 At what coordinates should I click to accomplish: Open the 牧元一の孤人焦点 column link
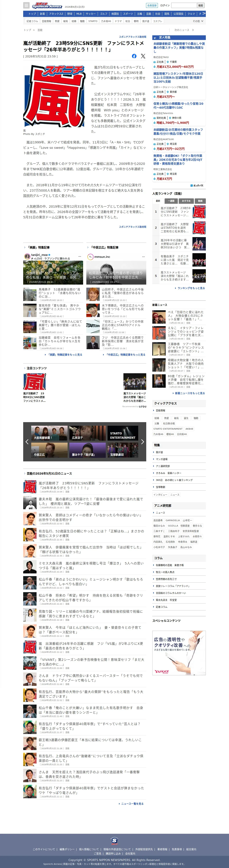[165, 572]
